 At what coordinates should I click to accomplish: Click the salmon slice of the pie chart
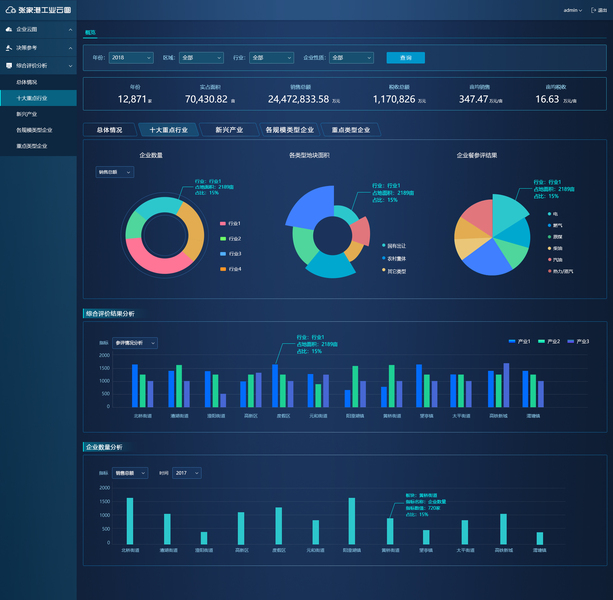[x=479, y=217]
